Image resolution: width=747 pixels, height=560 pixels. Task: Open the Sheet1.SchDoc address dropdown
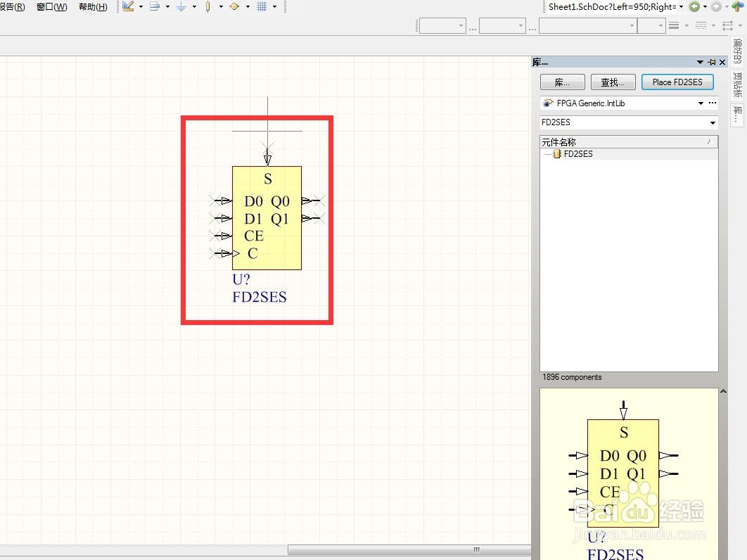coord(682,6)
